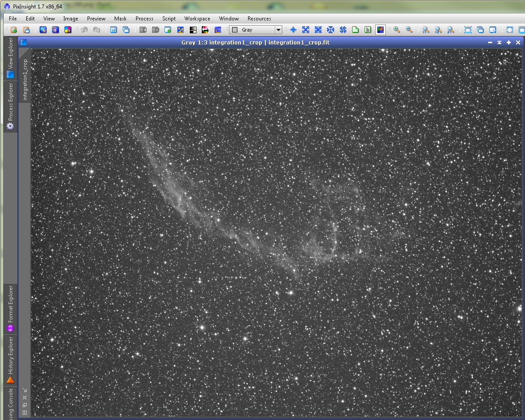Viewport: 525px width, 420px height.
Task: Toggle the highlighted RGB channels display icon
Action: (381, 30)
